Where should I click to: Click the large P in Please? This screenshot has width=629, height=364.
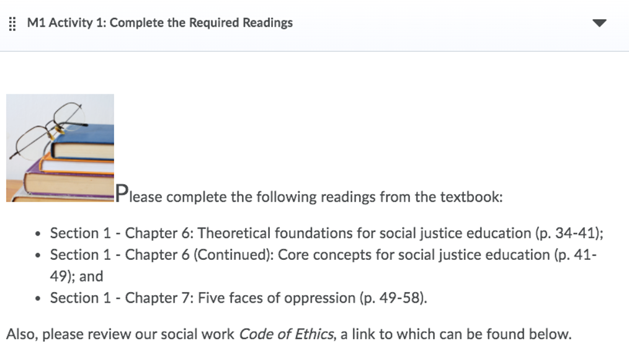click(x=122, y=193)
